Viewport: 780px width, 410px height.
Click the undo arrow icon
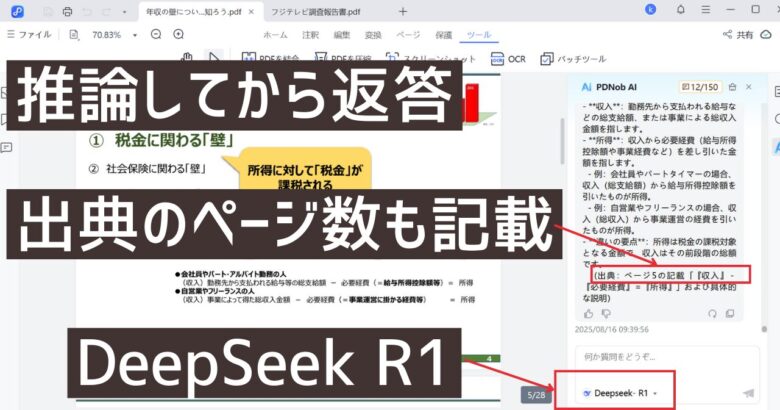coord(87,11)
